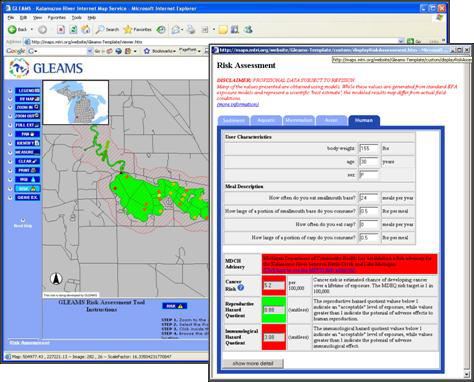The image size is (474, 382).
Task: Toggle radio circle beside ZOOM IN button
Action: [x=10, y=108]
